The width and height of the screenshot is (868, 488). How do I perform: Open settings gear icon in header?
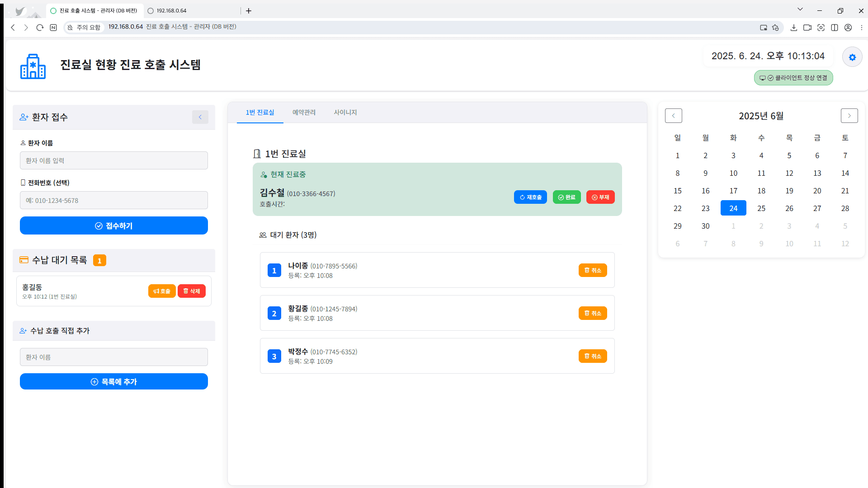tap(852, 57)
